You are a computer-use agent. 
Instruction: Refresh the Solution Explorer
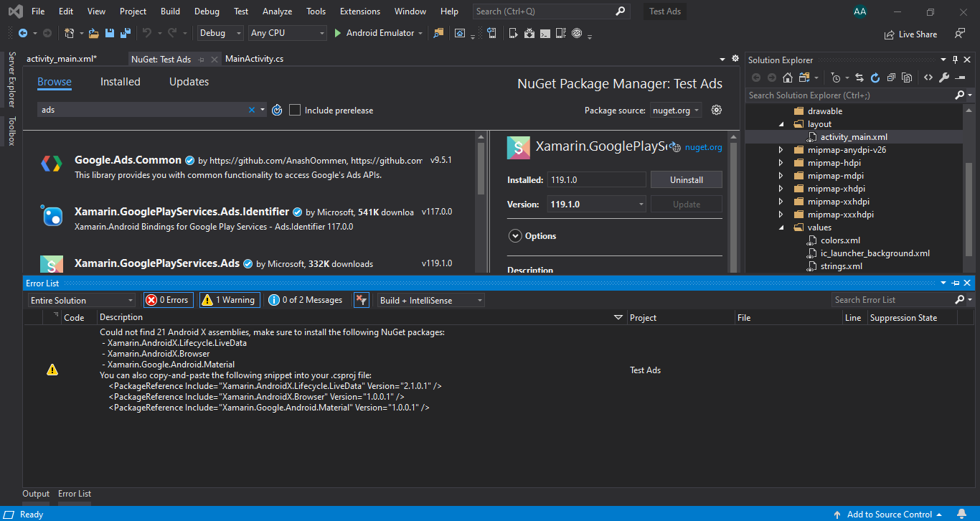click(x=875, y=78)
